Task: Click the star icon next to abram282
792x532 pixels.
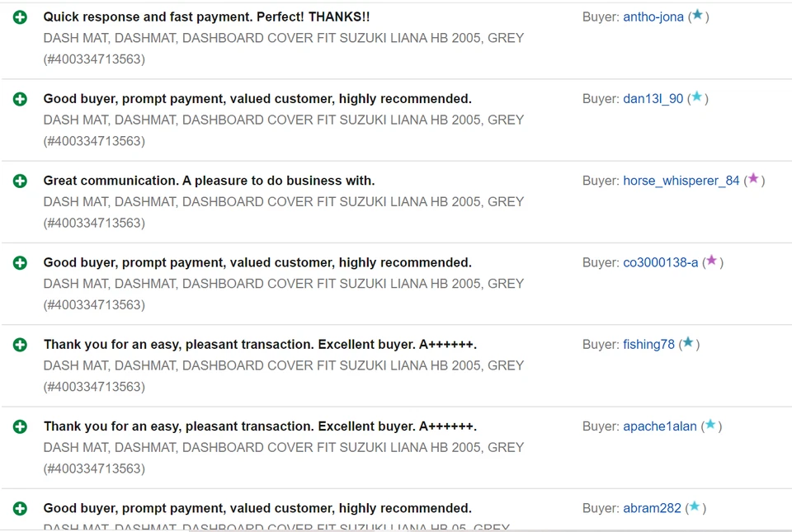Action: tap(694, 506)
